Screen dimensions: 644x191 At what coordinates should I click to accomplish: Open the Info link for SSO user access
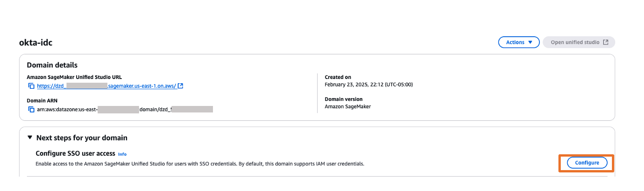(122, 154)
